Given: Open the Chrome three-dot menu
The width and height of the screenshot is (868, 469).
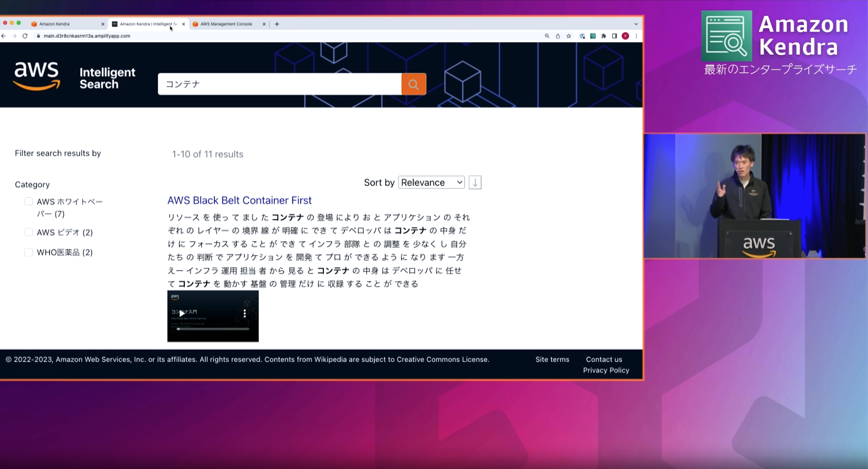Looking at the screenshot, I should click(636, 36).
